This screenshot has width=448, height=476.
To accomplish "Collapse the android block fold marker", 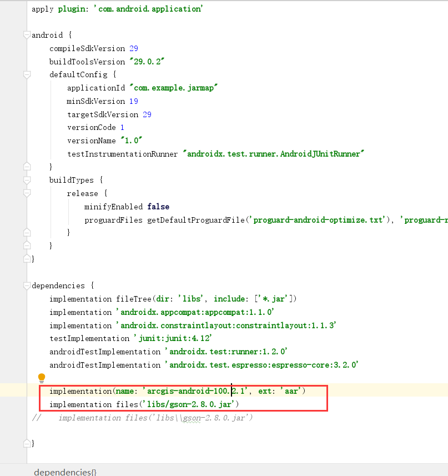I will 27,35.
